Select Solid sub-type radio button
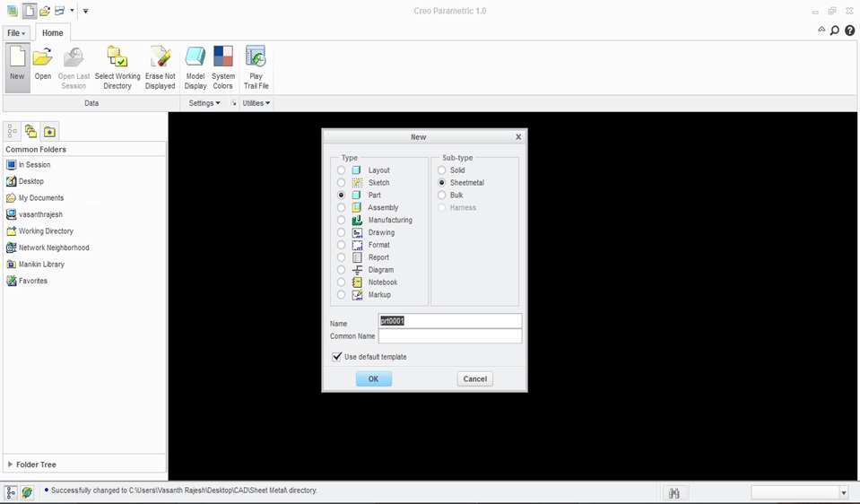Image resolution: width=860 pixels, height=504 pixels. [441, 170]
